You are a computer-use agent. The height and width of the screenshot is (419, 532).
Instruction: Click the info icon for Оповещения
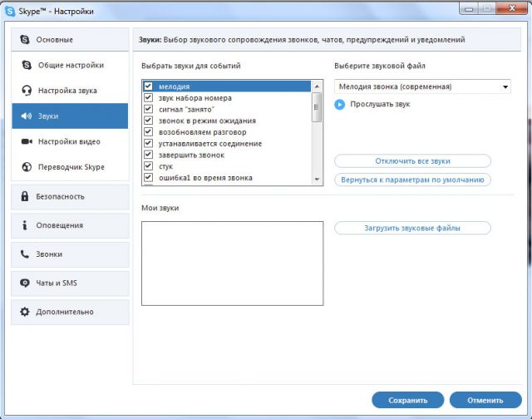coord(24,225)
